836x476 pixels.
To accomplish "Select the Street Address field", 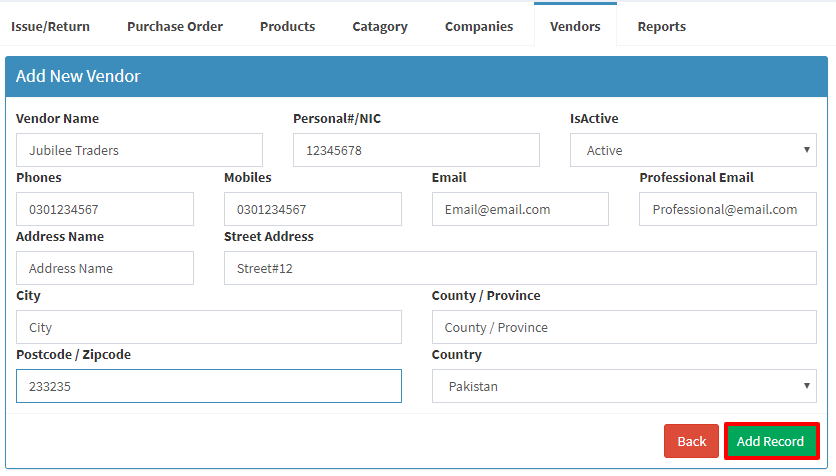I will pyautogui.click(x=520, y=268).
